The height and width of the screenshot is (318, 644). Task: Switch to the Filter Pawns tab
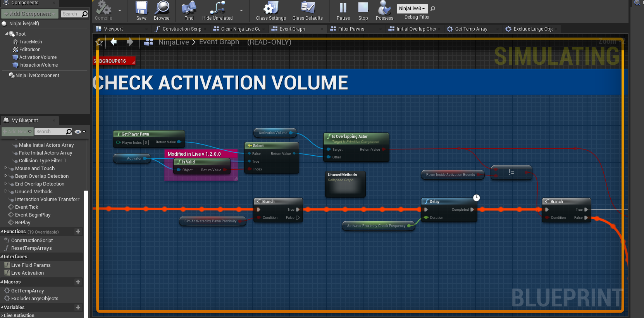pyautogui.click(x=351, y=29)
